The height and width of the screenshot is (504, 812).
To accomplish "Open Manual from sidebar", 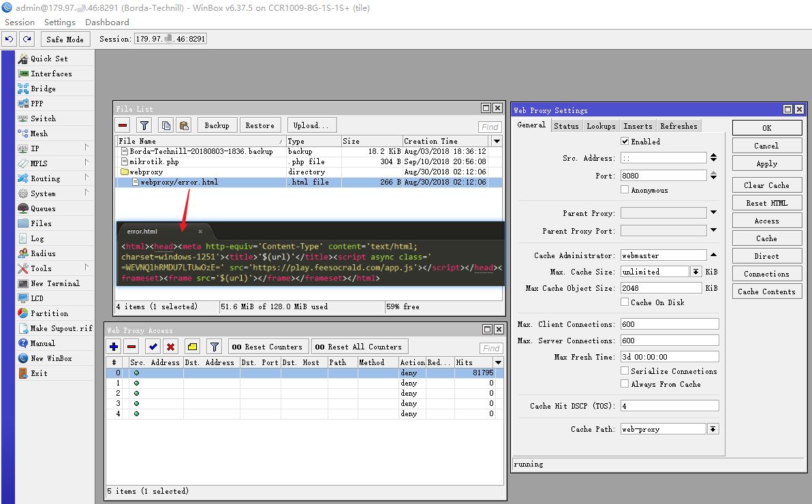I will (x=42, y=343).
